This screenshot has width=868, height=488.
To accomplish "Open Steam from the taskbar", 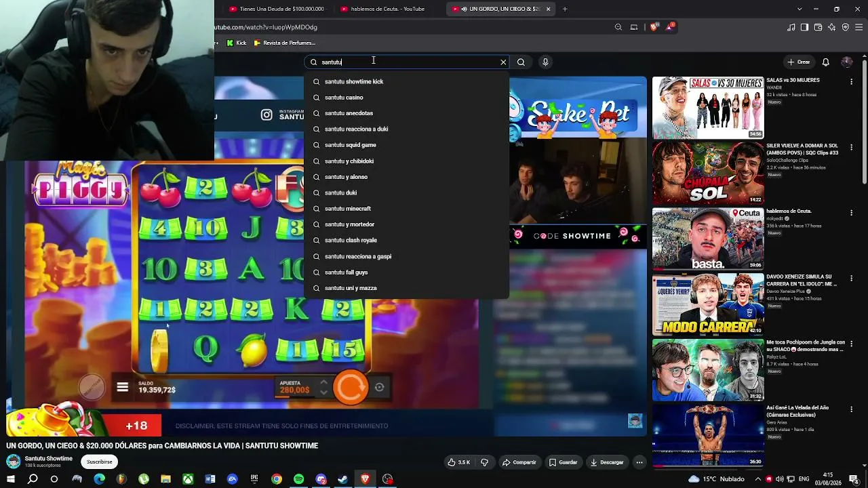I will pyautogui.click(x=343, y=479).
